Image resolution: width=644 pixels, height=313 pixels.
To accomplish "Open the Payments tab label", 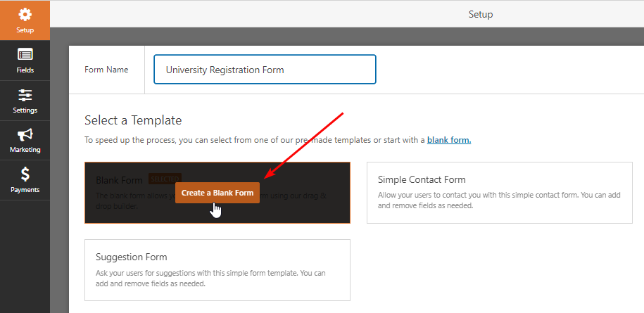I will pos(25,189).
